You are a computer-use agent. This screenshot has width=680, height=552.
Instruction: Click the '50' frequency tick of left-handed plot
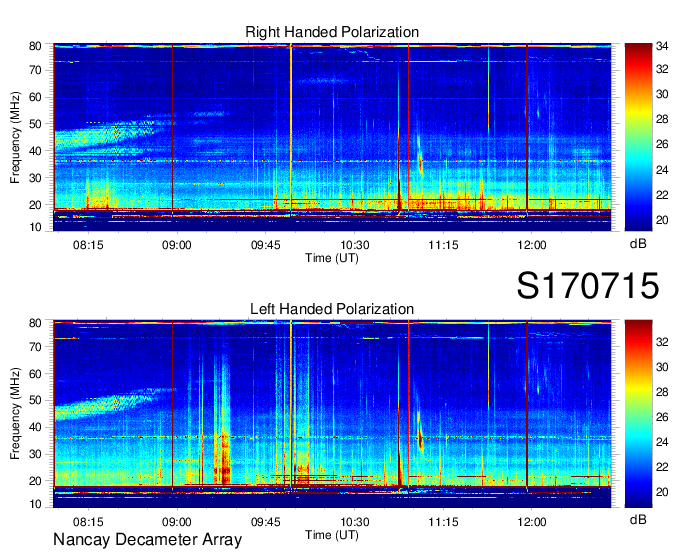click(36, 400)
